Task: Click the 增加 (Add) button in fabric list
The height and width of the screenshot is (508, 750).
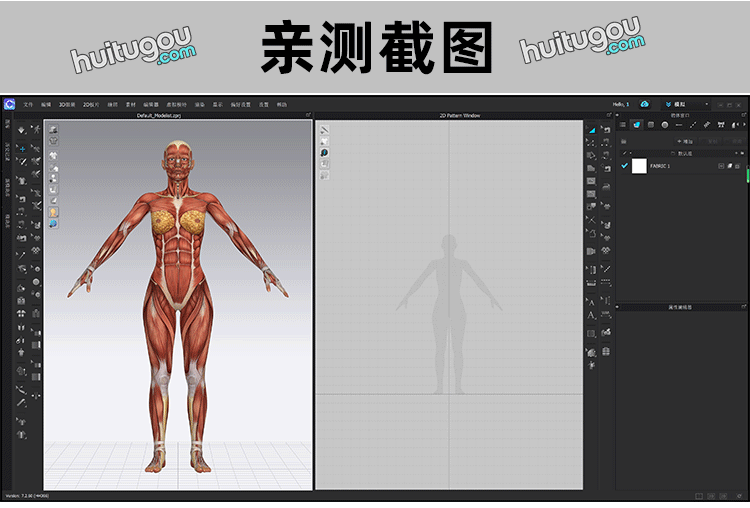Action: coord(684,142)
